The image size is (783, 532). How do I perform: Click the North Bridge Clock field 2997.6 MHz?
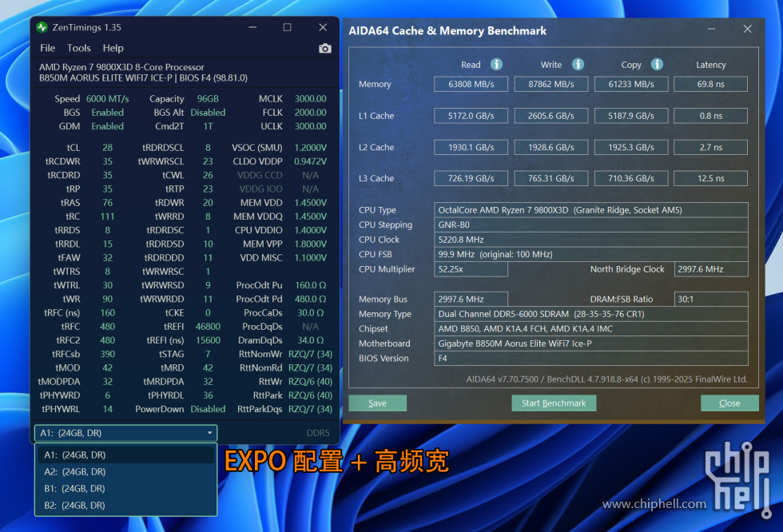tap(711, 269)
